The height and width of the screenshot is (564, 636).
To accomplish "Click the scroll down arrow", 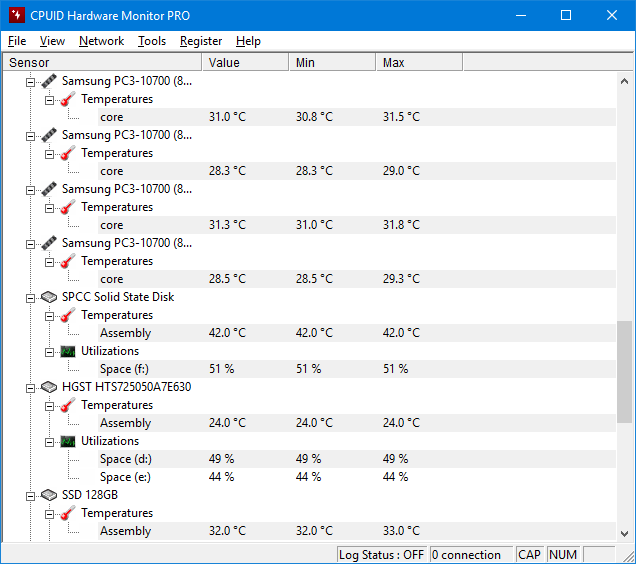I will point(624,534).
